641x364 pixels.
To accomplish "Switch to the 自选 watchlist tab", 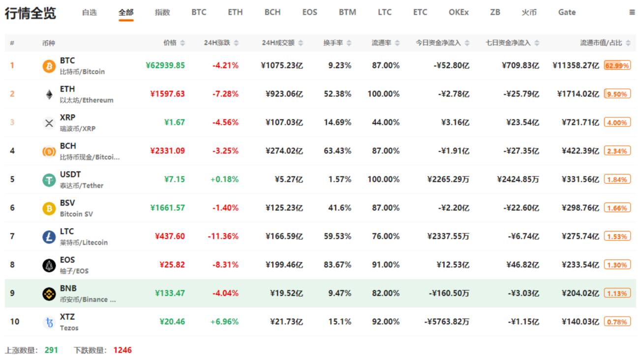I will pyautogui.click(x=91, y=12).
